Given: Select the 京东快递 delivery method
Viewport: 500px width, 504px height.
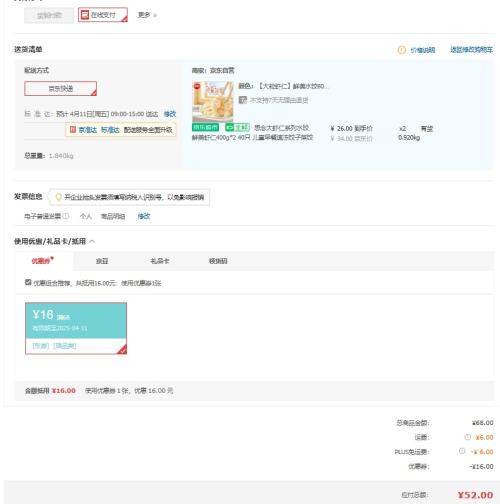Looking at the screenshot, I should click(61, 89).
